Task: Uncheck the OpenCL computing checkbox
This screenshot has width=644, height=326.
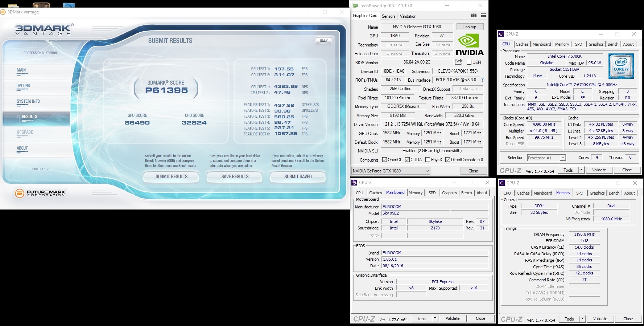Action: 385,160
